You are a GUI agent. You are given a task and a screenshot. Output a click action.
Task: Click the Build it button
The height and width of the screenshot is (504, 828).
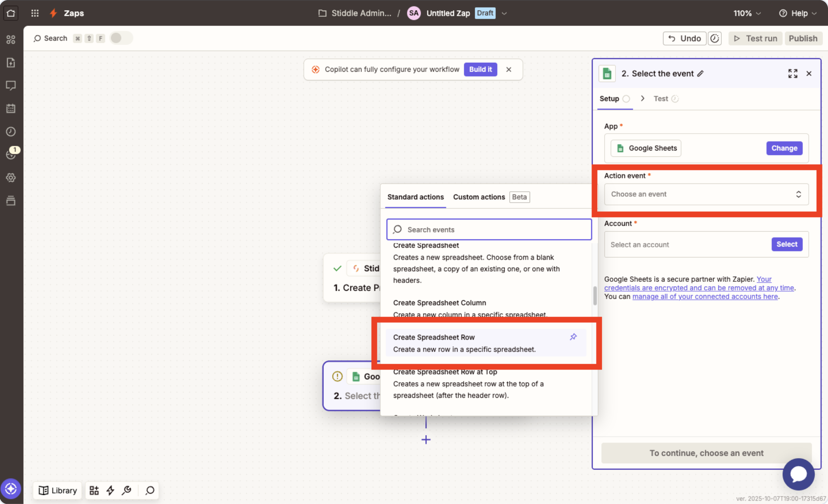pos(480,69)
